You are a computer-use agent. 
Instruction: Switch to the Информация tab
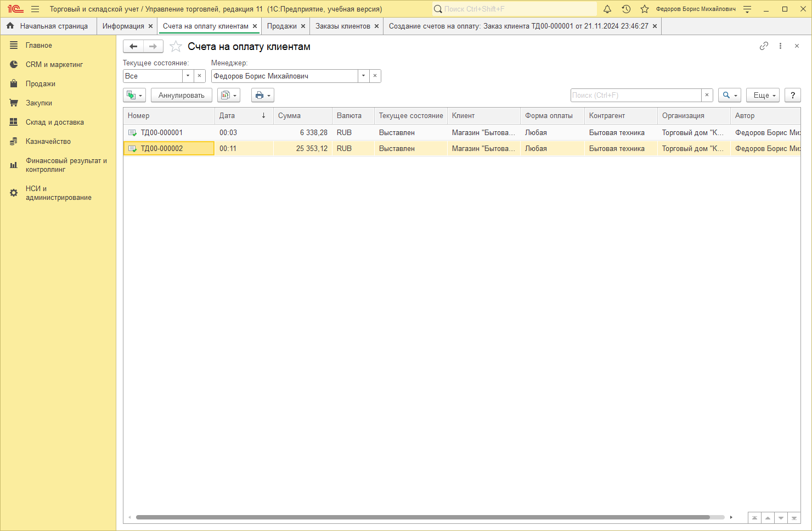click(x=123, y=26)
